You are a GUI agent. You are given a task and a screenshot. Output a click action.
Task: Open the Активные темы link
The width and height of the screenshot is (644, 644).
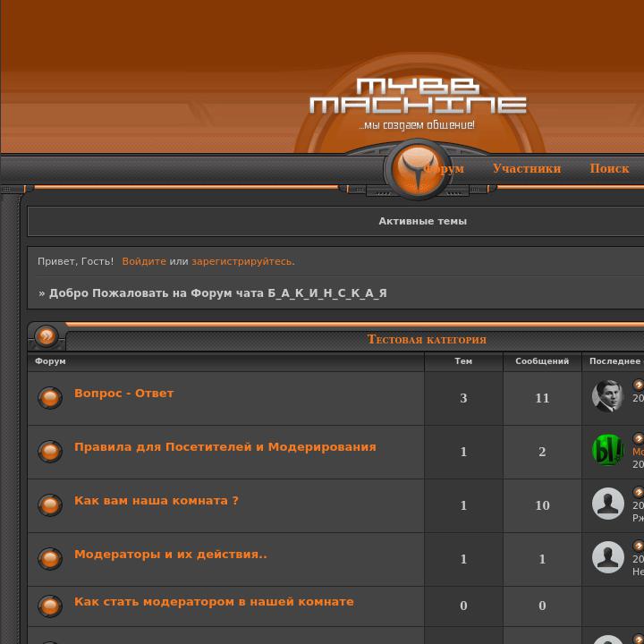click(422, 221)
